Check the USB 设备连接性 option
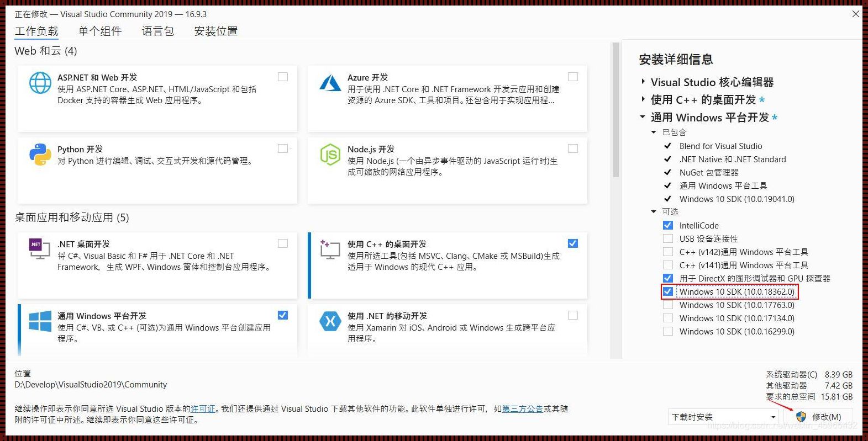The height and width of the screenshot is (441, 868). 668,238
